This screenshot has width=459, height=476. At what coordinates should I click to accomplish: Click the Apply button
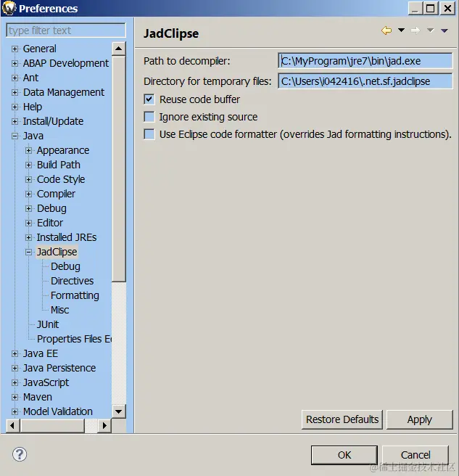pyautogui.click(x=420, y=419)
